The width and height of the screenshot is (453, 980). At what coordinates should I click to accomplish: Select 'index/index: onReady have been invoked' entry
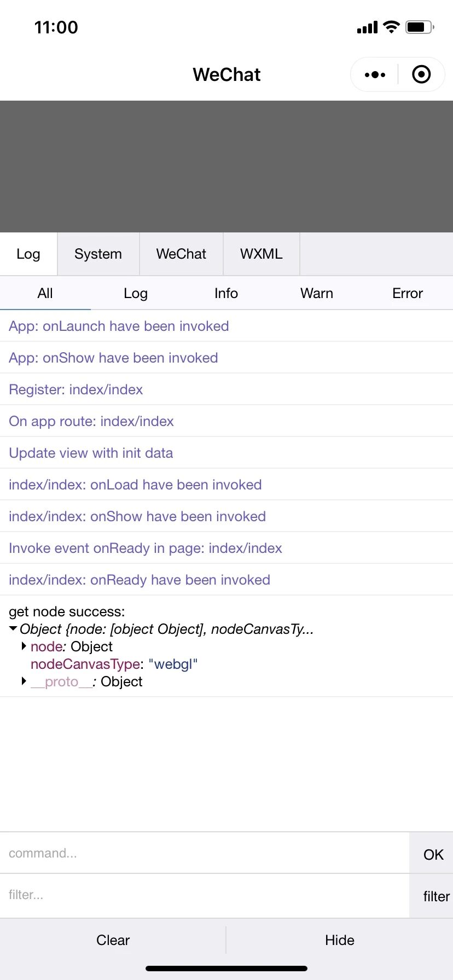(x=226, y=580)
